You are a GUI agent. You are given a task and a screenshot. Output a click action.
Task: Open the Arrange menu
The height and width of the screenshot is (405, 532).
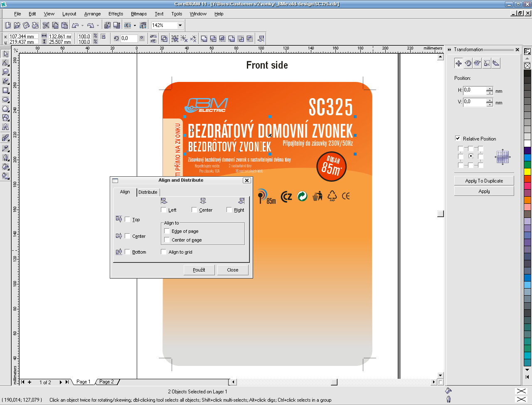92,14
